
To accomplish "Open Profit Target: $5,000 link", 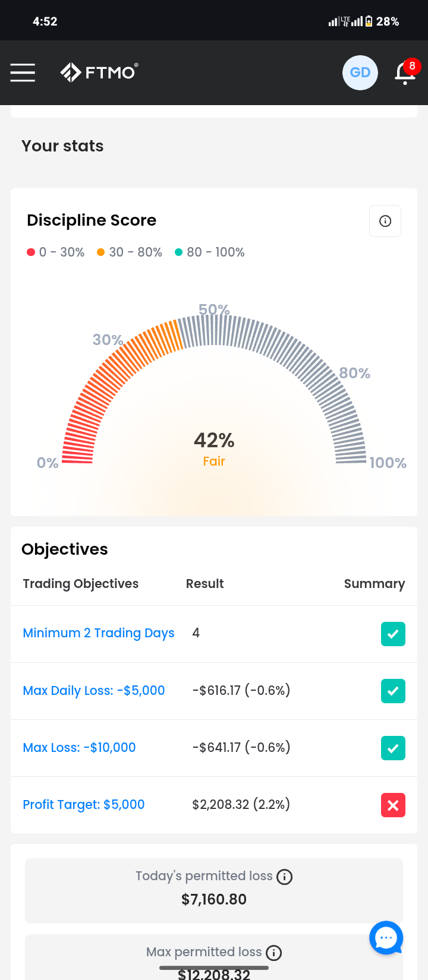I will click(x=84, y=804).
